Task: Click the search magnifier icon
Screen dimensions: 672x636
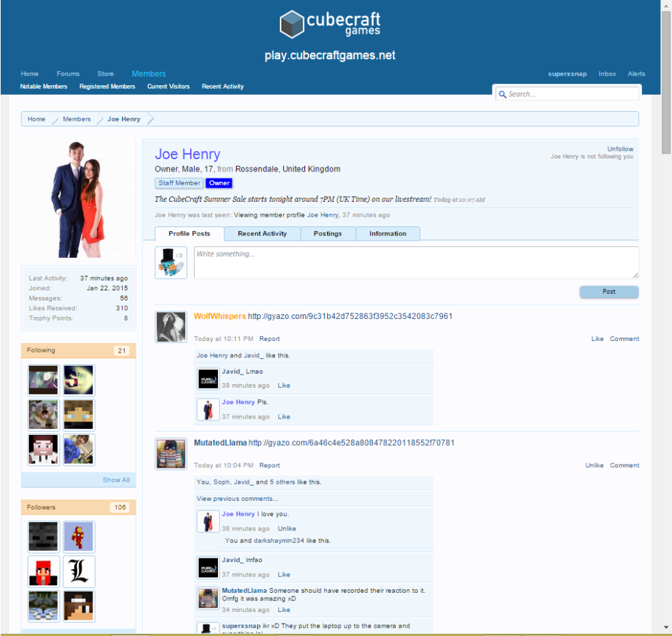Action: (x=502, y=95)
